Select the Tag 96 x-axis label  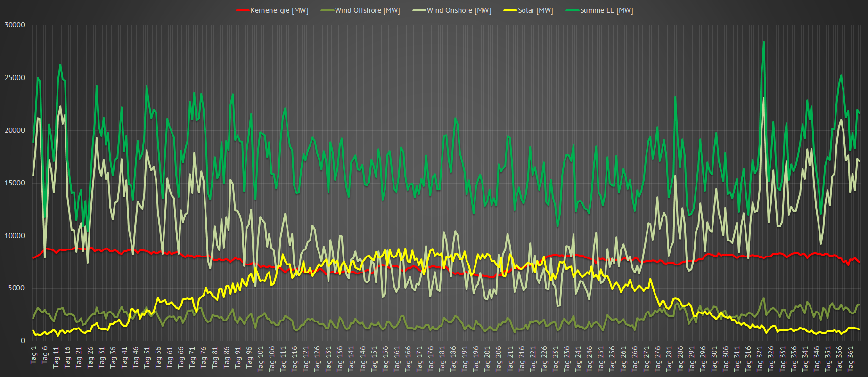(x=249, y=357)
